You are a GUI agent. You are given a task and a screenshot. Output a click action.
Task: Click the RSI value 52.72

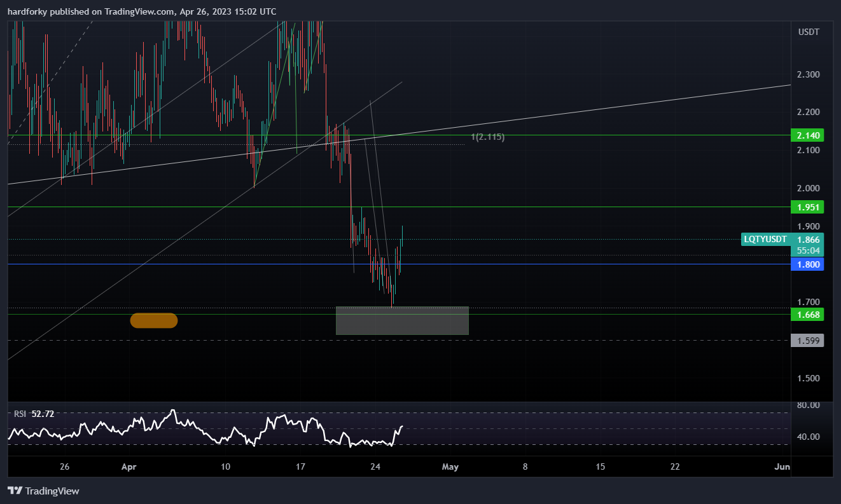[43, 414]
